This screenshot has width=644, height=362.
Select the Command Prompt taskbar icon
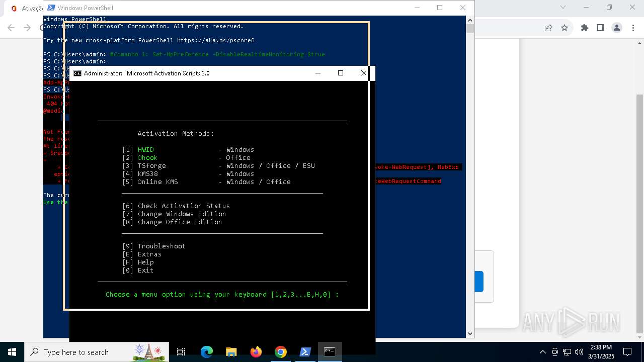pyautogui.click(x=330, y=352)
